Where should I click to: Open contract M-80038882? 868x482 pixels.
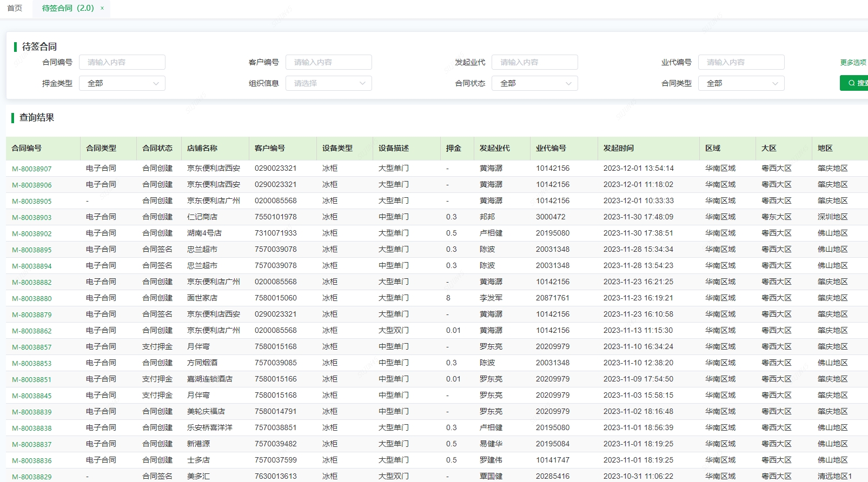pos(32,282)
